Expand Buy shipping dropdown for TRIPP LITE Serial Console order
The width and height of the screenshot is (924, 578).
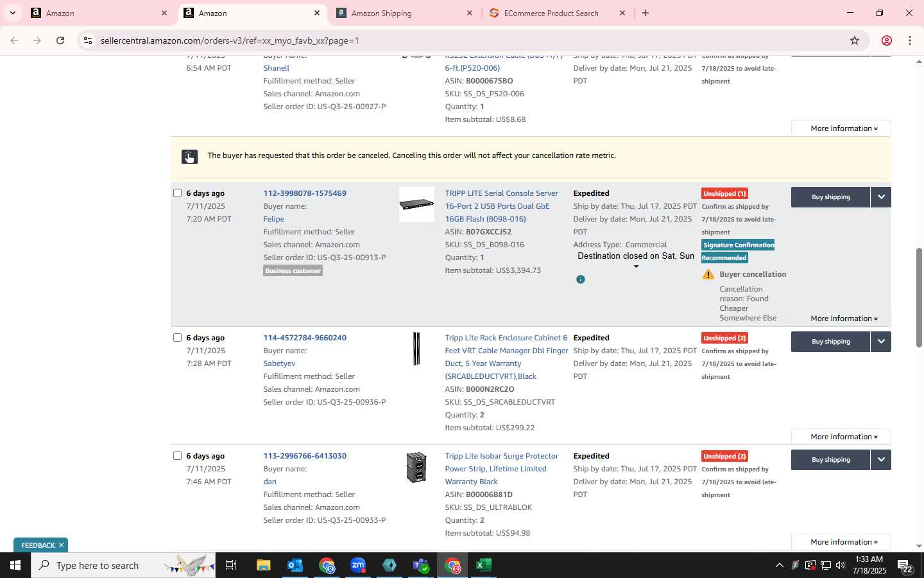(x=881, y=197)
